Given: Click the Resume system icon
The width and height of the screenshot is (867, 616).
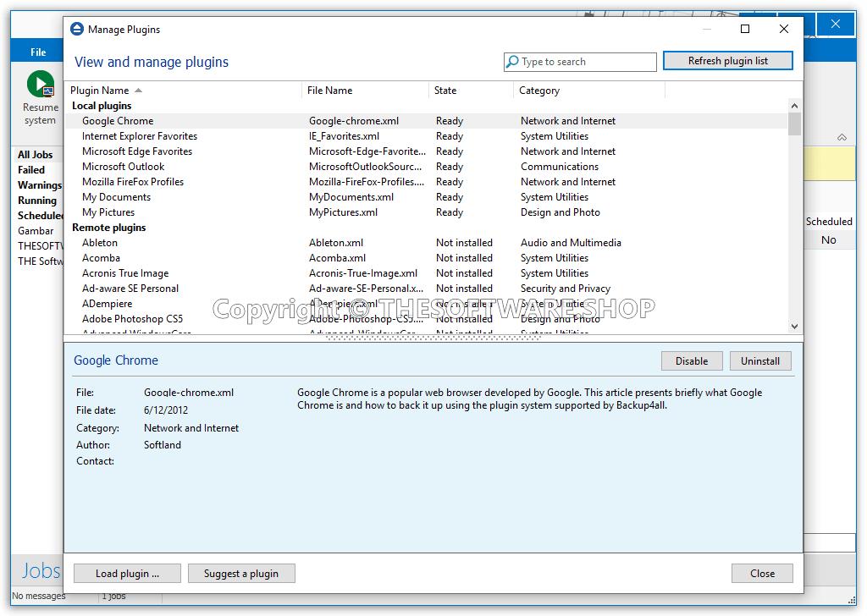Looking at the screenshot, I should click(x=41, y=85).
